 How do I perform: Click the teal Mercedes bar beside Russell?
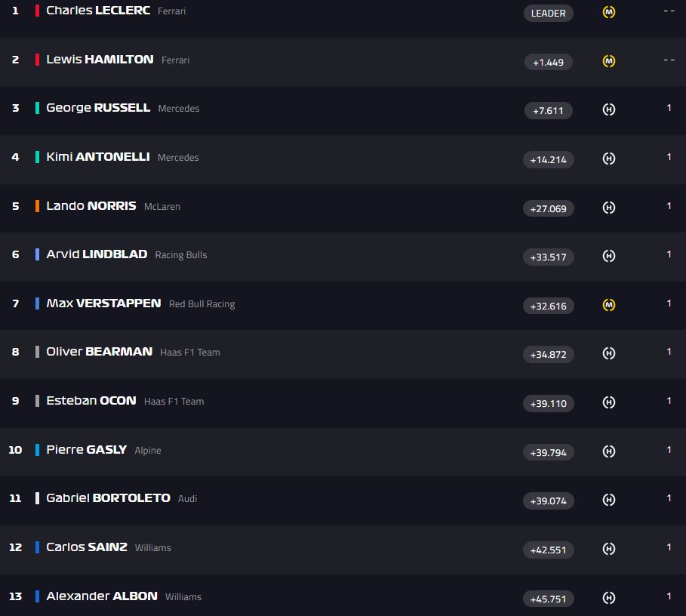click(x=37, y=108)
